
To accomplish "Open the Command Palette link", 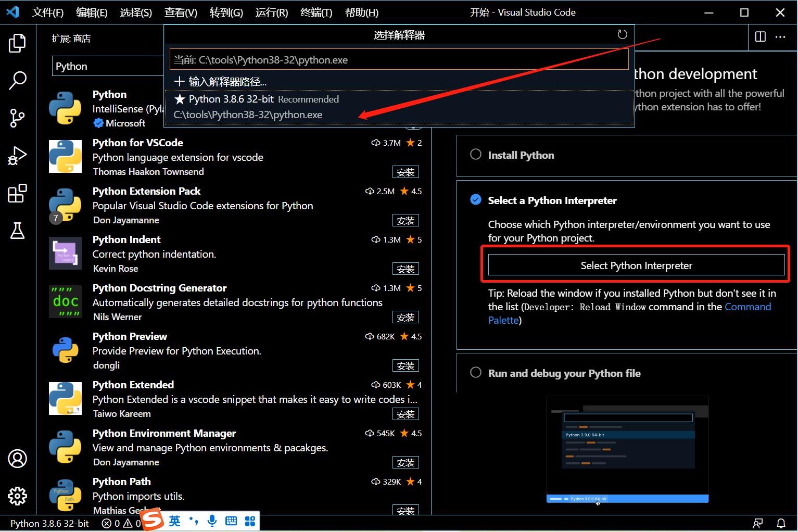I will pyautogui.click(x=748, y=307).
